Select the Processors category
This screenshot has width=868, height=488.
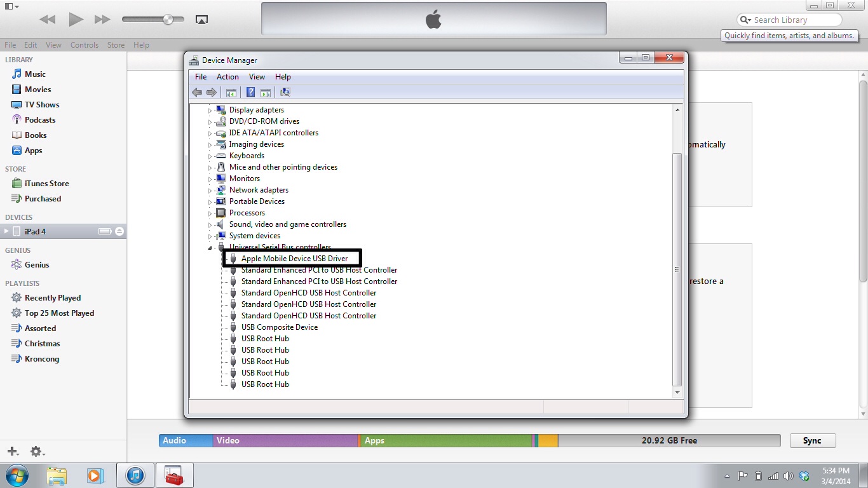[247, 213]
